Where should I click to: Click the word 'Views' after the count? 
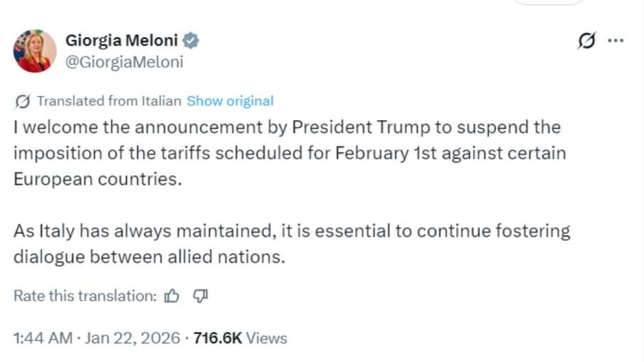[267, 338]
